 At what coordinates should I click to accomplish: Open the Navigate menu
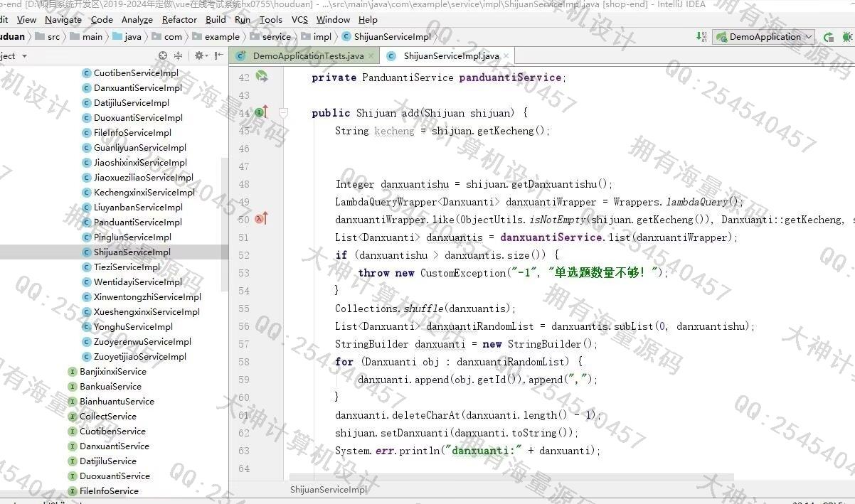(x=63, y=20)
